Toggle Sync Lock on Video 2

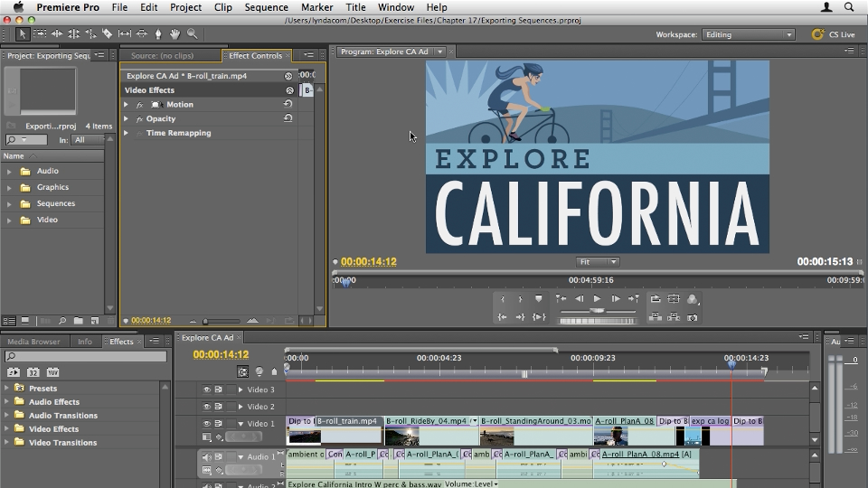(x=219, y=406)
